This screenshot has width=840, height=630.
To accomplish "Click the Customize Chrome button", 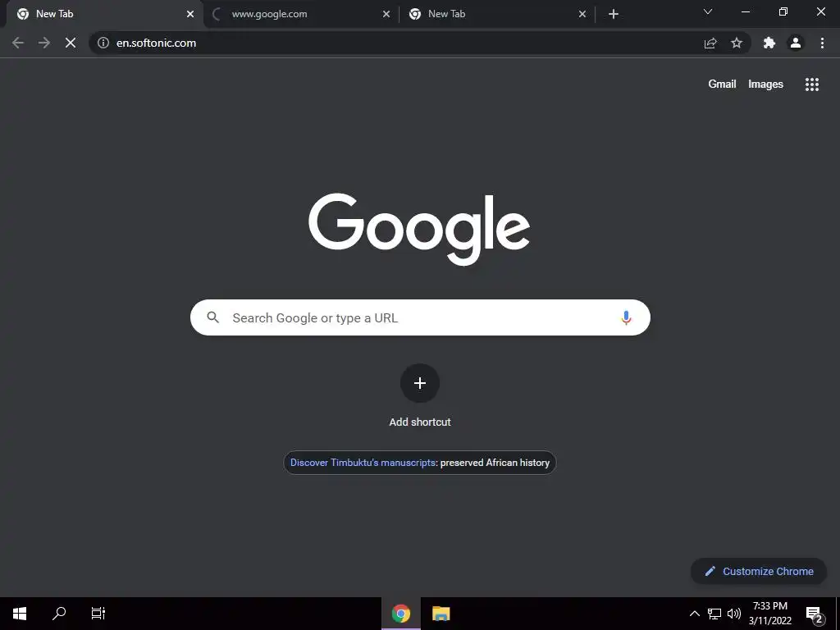I will click(x=759, y=571).
